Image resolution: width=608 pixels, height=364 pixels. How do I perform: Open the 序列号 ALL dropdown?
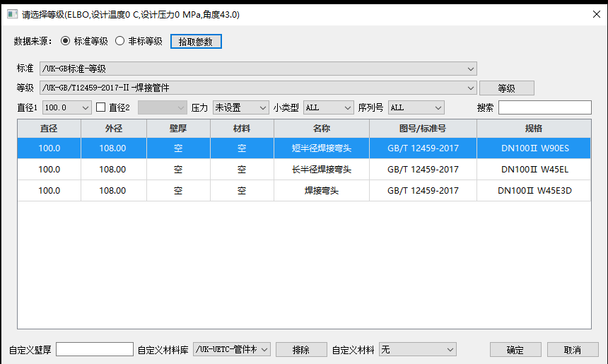[x=416, y=107]
